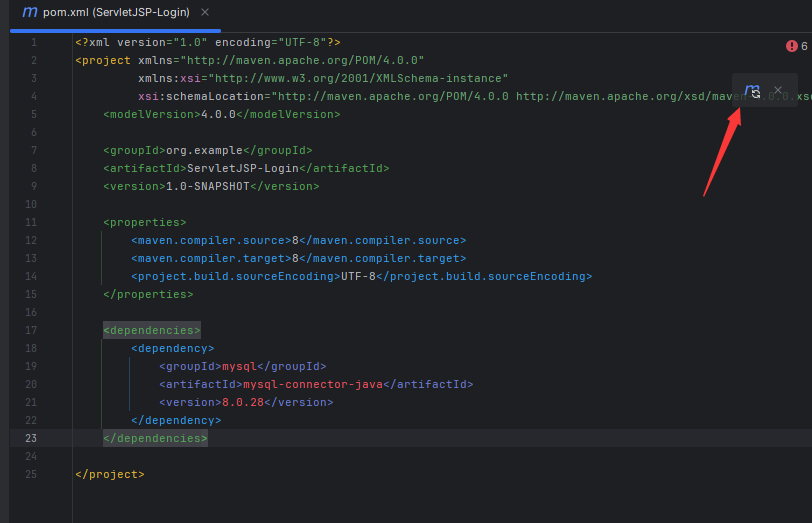
Task: Click line number 1 in the gutter
Action: [x=33, y=42]
